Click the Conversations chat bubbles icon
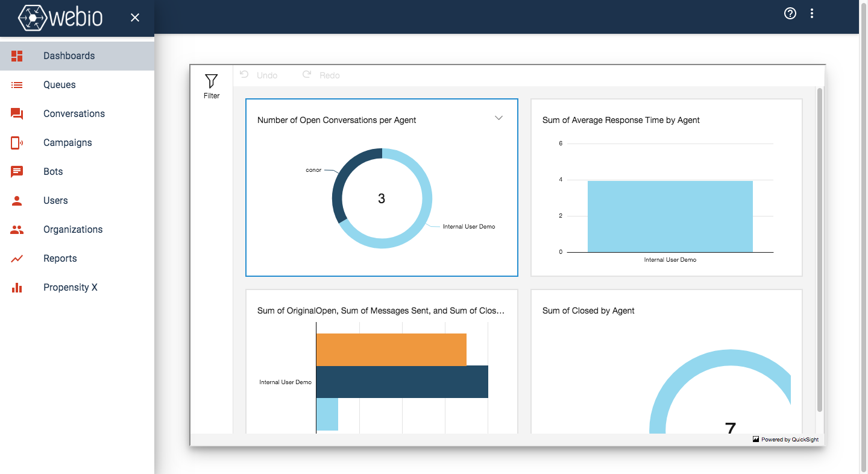Viewport: 868px width, 474px height. 17,114
